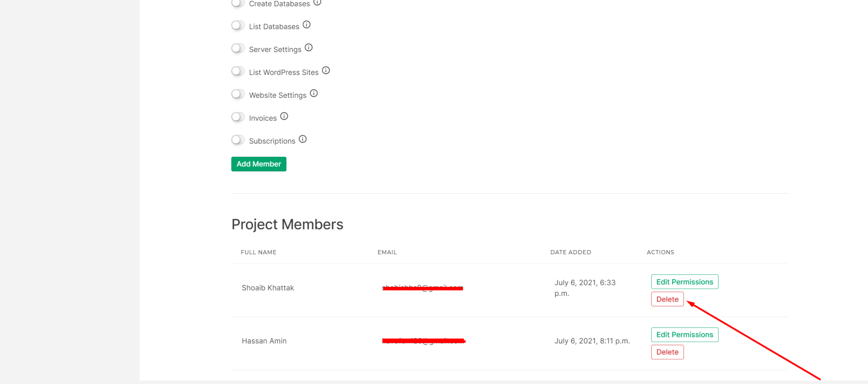
Task: Delete Hassan Amin from project members
Action: tap(667, 352)
